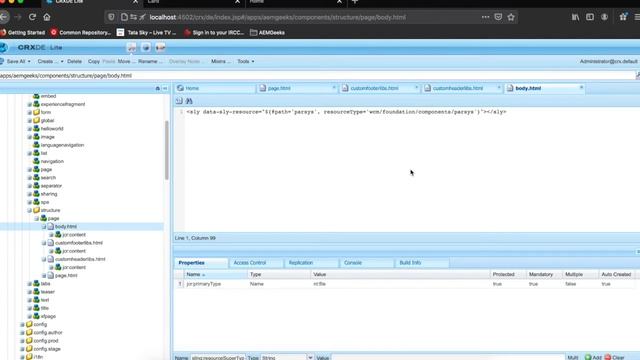Screen dimensions: 640x360
Task: Expand the experiencefragment tree node
Action: pyautogui.click(x=29, y=104)
